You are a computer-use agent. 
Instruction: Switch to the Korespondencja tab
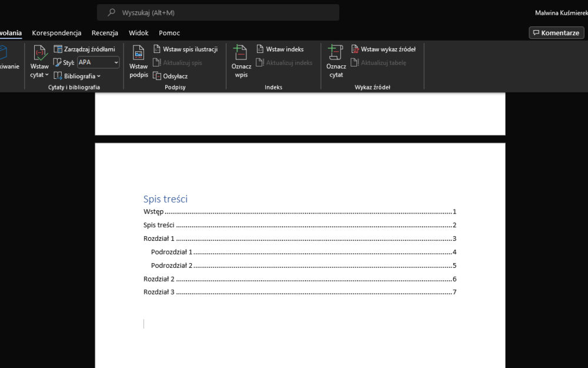point(56,33)
